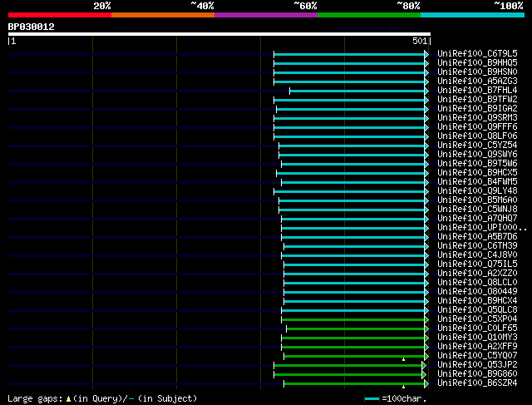Image resolution: width=532 pixels, height=405 pixels.
Task: Click UniRef100_Q9SRM3 hit label
Action: [477, 118]
